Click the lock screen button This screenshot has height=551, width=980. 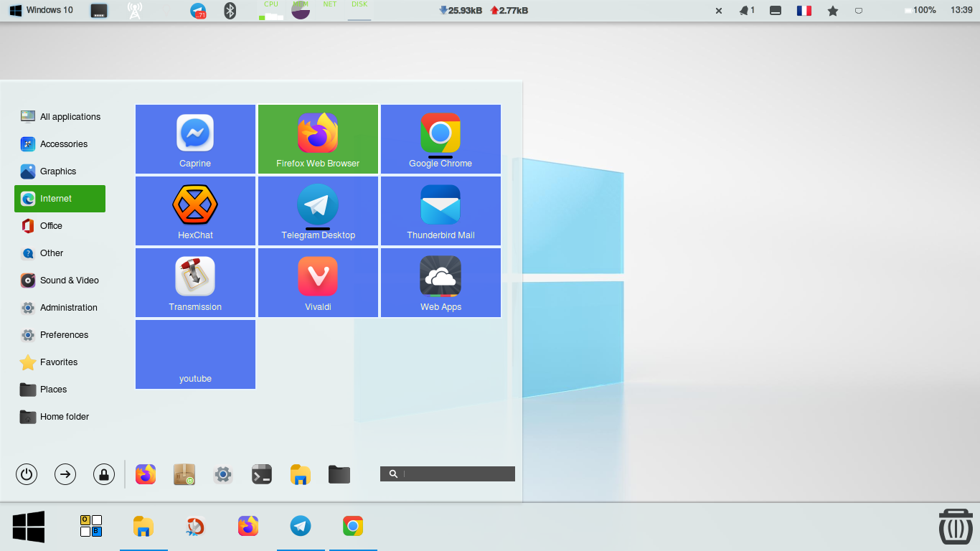tap(104, 474)
